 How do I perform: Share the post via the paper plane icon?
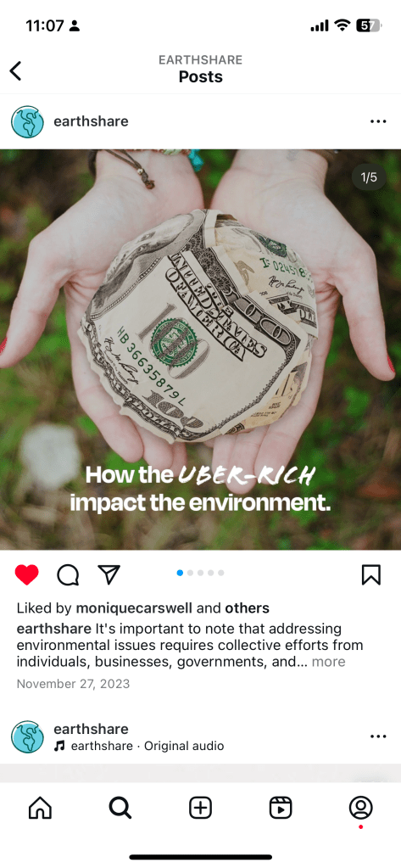click(x=109, y=574)
